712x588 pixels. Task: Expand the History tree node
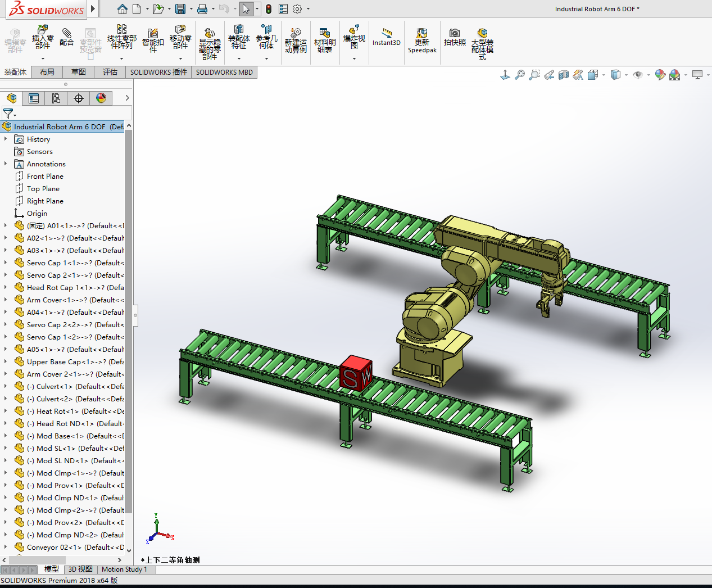[6, 139]
